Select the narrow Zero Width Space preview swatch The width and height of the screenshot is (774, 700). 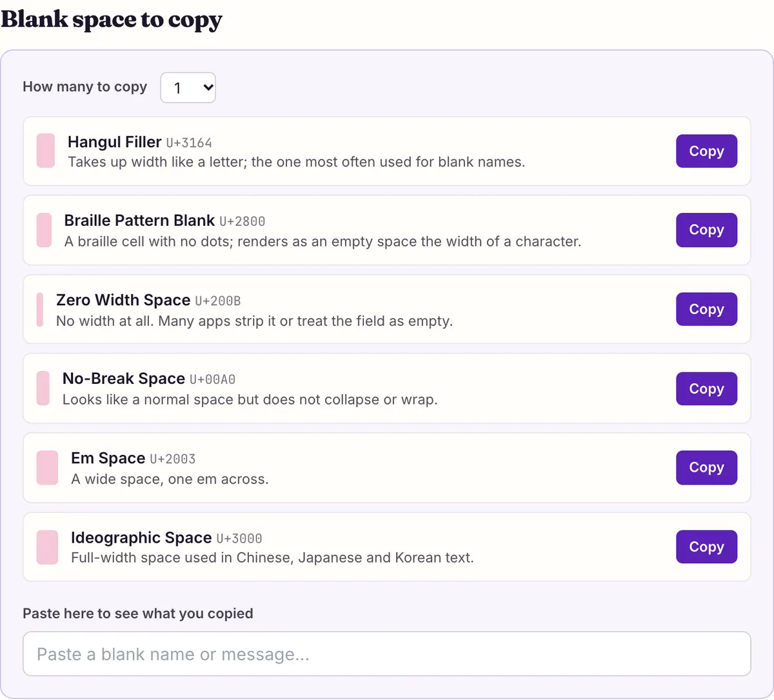pos(40,310)
